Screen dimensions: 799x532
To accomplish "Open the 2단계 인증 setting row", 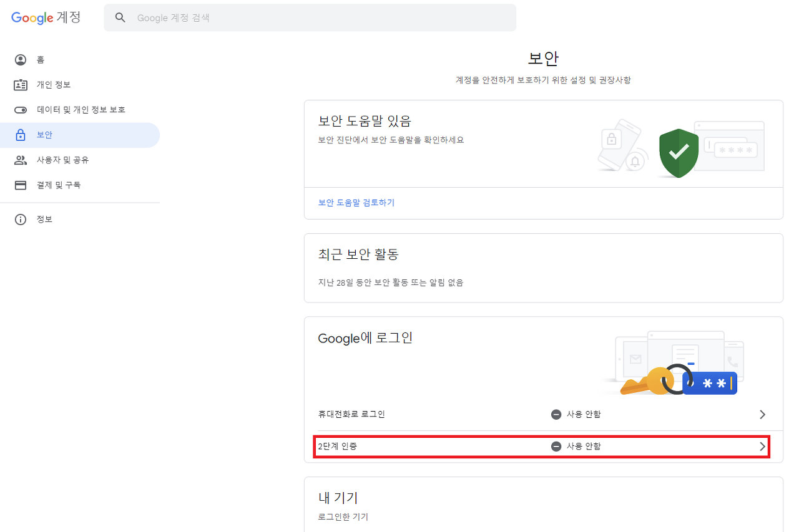I will (542, 447).
